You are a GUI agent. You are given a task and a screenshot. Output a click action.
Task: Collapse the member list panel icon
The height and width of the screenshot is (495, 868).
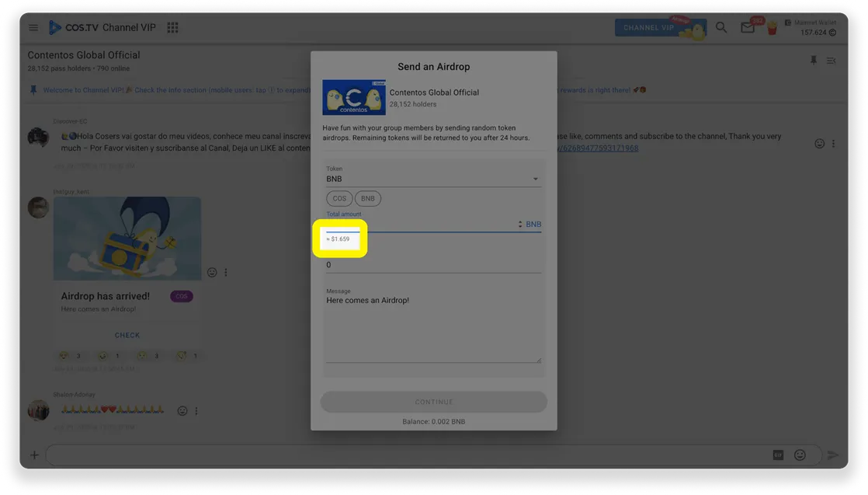click(x=831, y=61)
